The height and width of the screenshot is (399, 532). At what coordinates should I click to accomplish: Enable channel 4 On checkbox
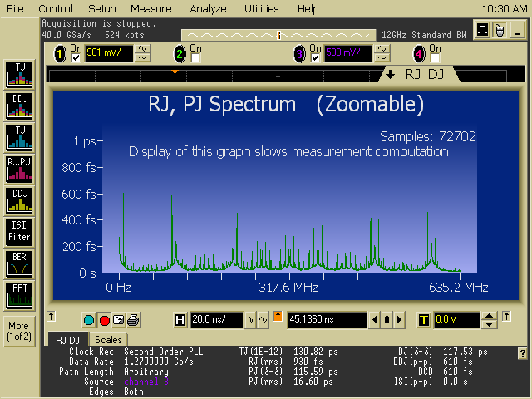tap(434, 57)
